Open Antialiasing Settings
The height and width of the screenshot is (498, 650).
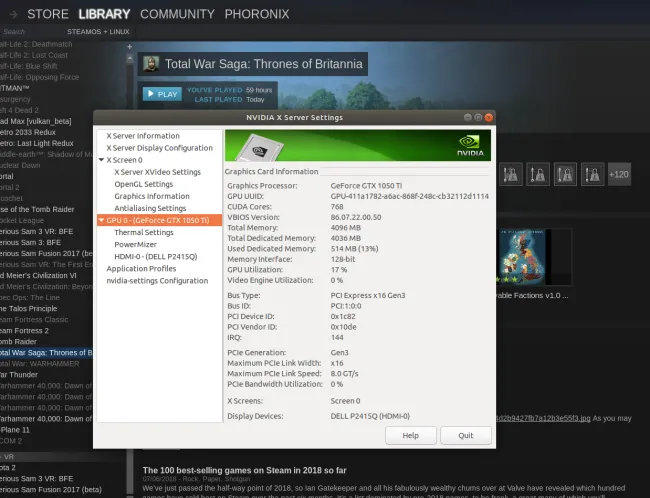[150, 208]
